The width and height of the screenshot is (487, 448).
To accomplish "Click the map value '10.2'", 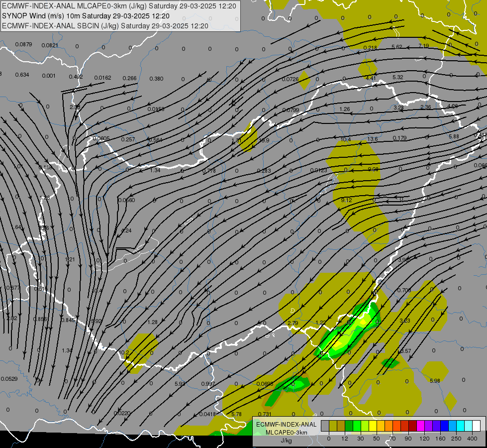I will (x=124, y=352).
